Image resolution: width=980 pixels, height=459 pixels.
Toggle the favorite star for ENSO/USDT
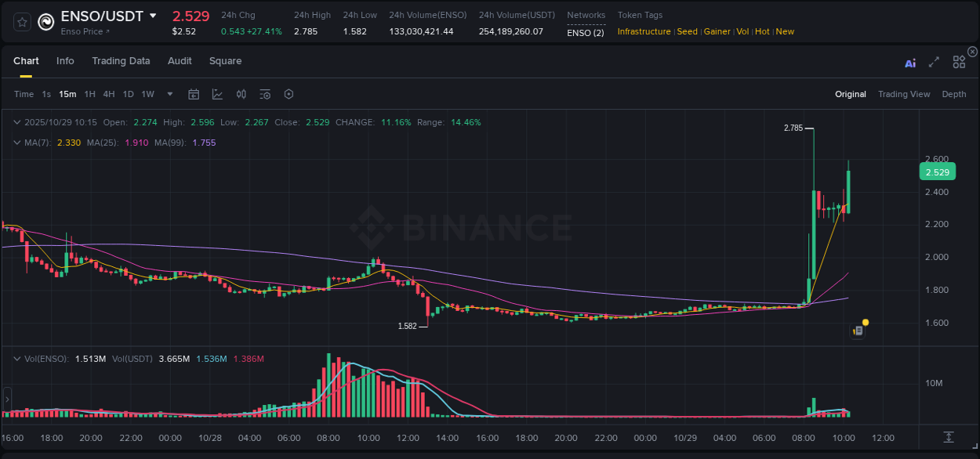[x=21, y=21]
